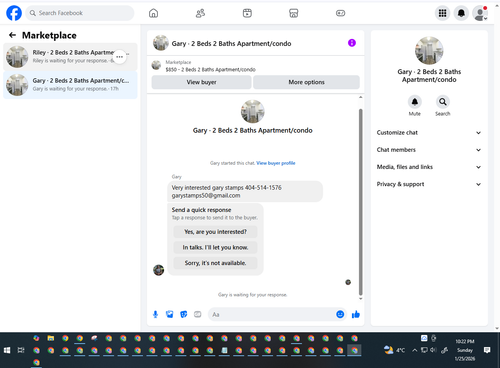
Task: Open Windows Action Center notifications
Action: 487,350
